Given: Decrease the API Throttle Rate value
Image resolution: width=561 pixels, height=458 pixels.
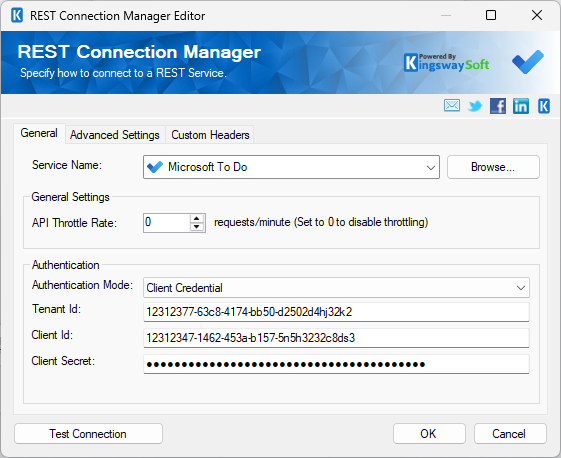Looking at the screenshot, I should click(196, 227).
